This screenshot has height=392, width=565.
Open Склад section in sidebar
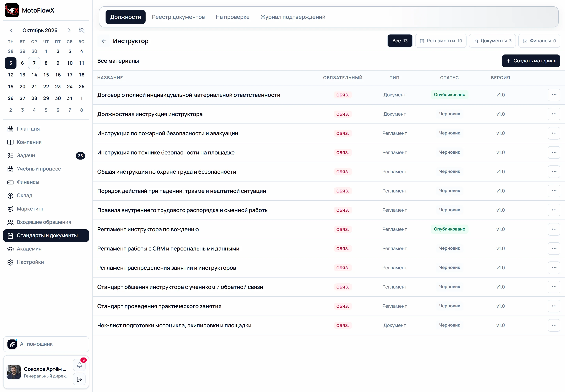(46, 195)
